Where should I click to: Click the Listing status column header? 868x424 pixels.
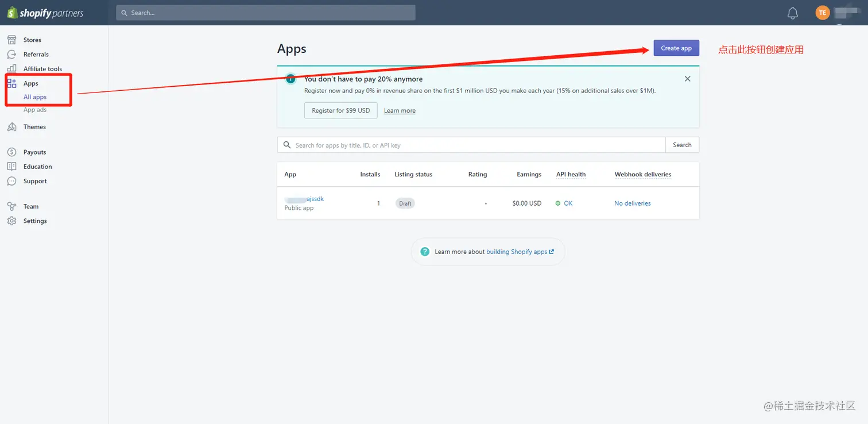[x=413, y=174]
